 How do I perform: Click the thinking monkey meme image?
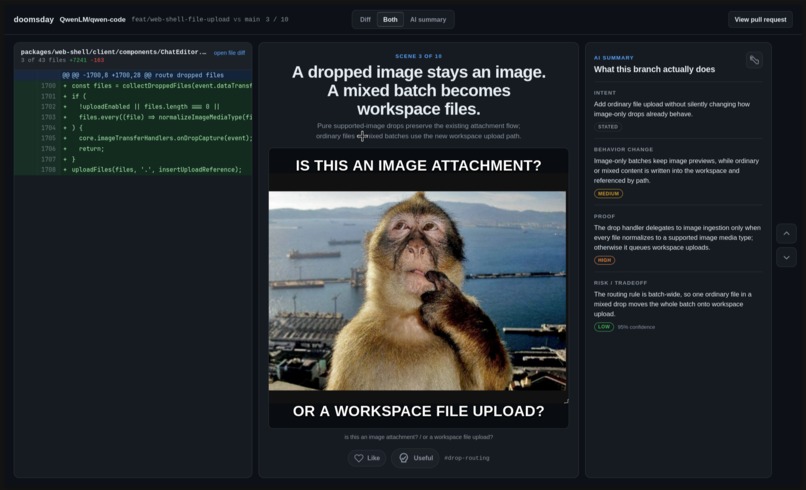(x=417, y=291)
